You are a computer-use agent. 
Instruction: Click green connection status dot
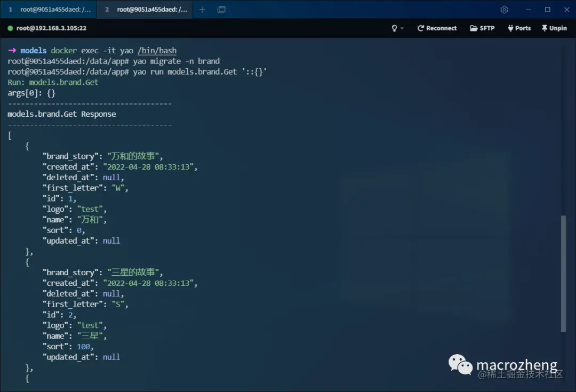click(x=10, y=28)
